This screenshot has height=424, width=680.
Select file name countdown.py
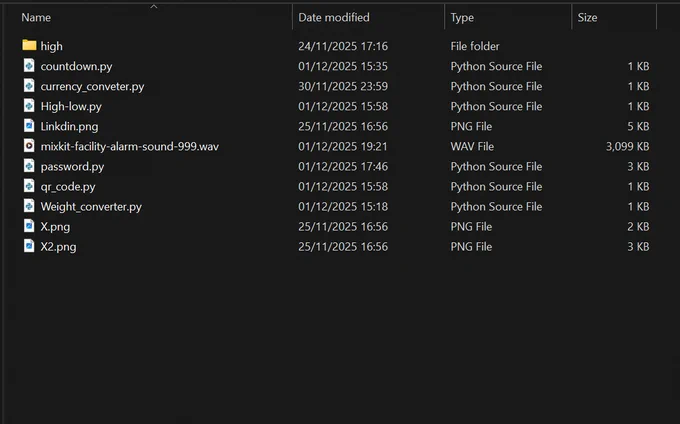tap(76, 66)
